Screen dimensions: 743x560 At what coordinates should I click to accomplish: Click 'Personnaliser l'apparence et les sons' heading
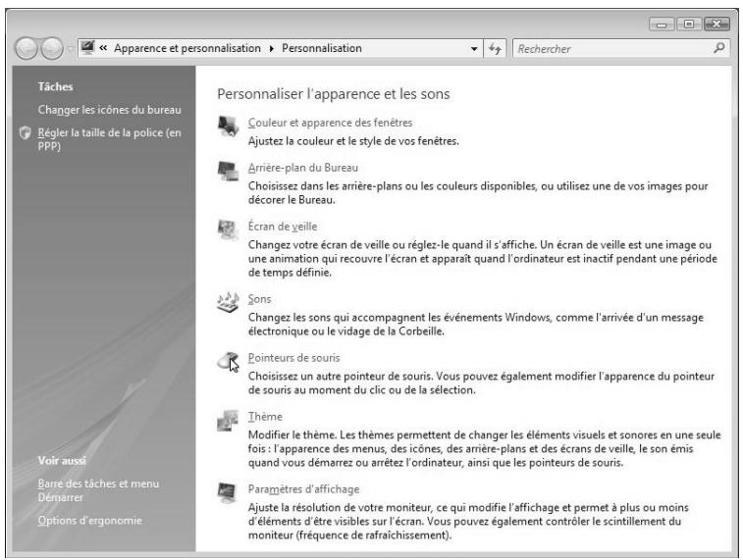tap(334, 94)
